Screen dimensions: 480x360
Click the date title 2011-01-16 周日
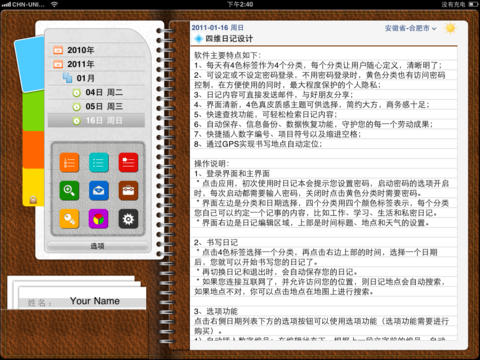pyautogui.click(x=218, y=28)
